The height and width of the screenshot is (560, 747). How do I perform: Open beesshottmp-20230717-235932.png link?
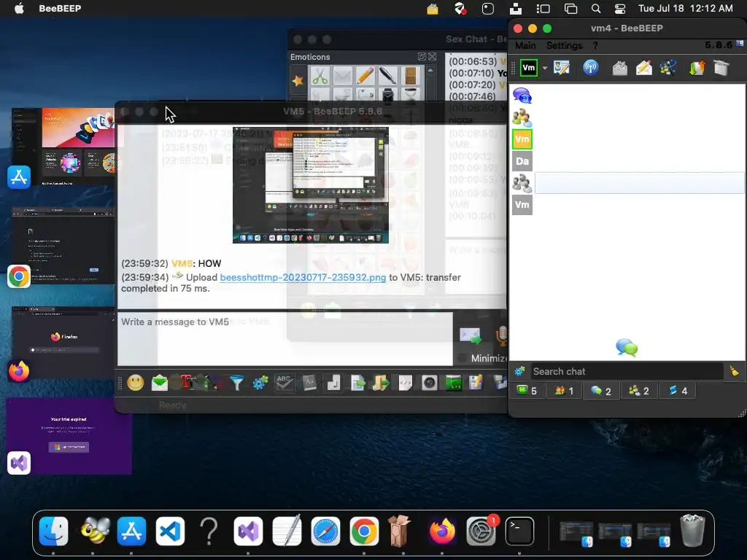click(303, 277)
